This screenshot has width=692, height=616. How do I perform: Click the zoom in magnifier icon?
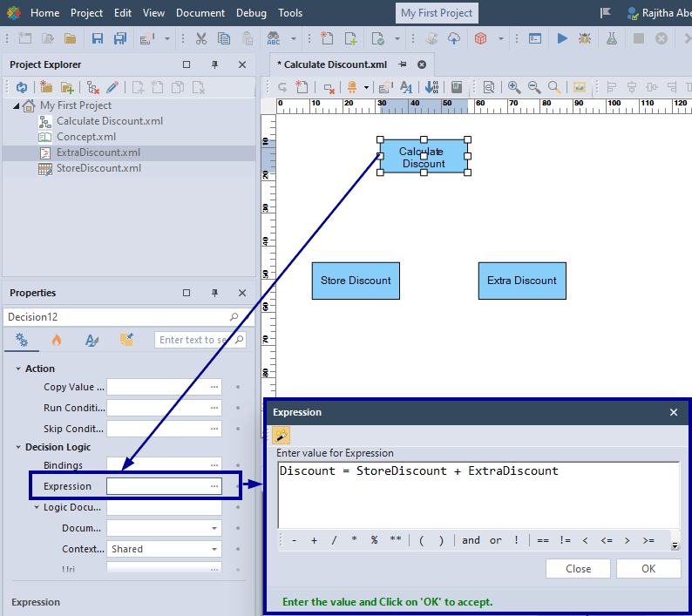(x=514, y=87)
